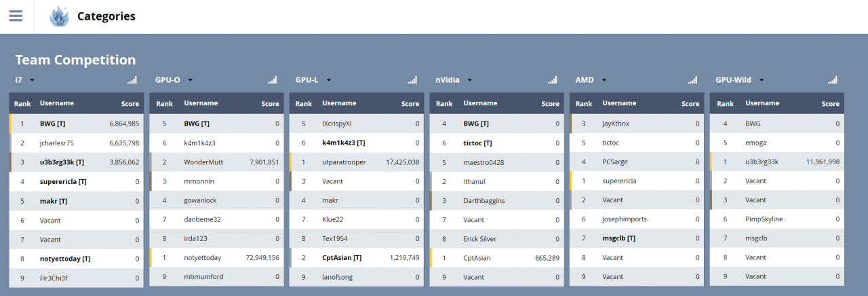
Task: Expand the GPU-O category dropdown
Action: (191, 80)
